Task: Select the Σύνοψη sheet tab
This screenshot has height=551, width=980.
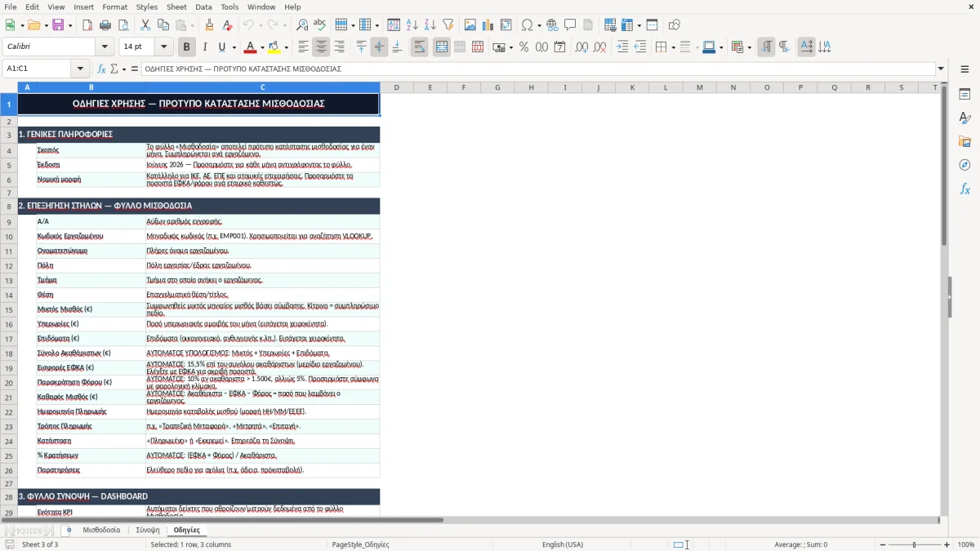Action: point(148,530)
